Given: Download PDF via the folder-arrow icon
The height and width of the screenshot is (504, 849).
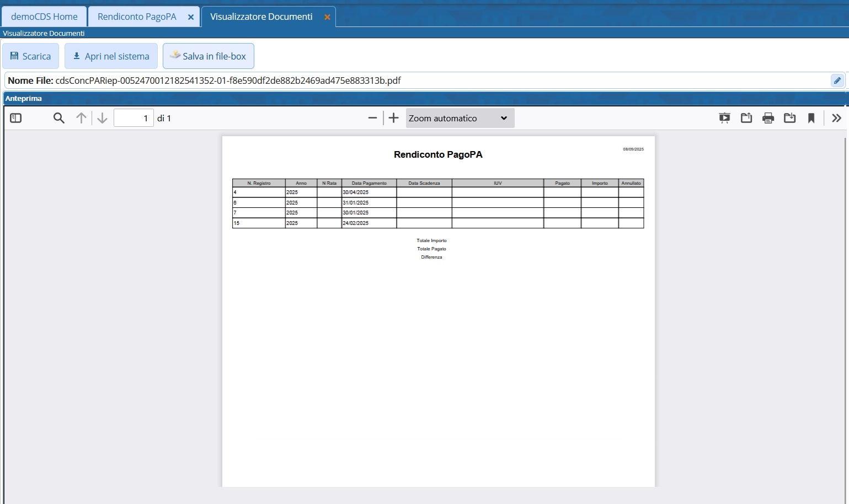Looking at the screenshot, I should point(789,118).
